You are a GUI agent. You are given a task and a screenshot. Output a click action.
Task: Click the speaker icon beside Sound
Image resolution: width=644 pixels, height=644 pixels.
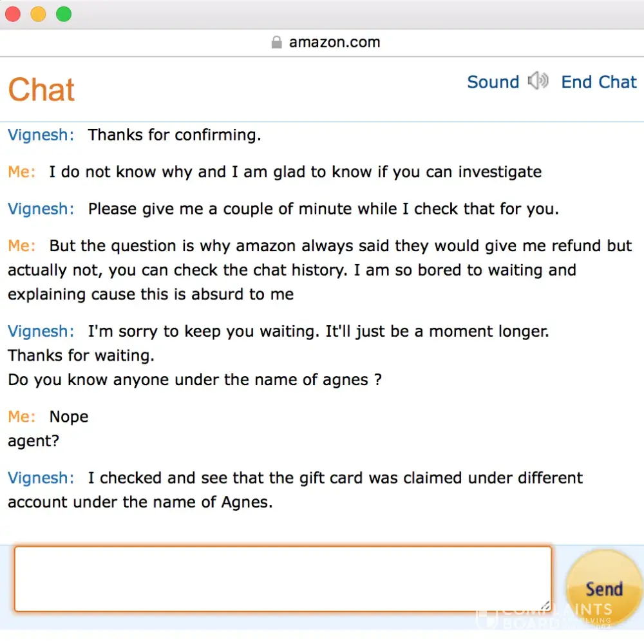[538, 82]
